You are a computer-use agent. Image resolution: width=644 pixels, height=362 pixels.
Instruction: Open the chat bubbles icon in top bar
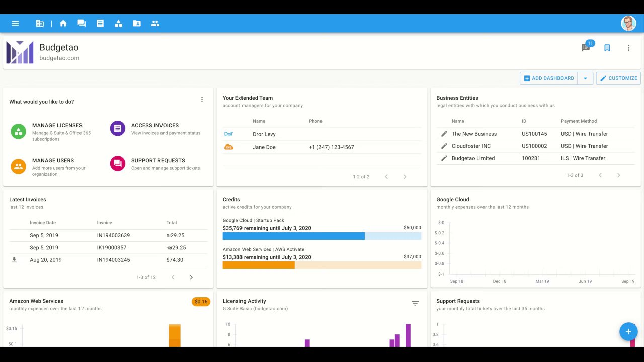click(x=82, y=23)
